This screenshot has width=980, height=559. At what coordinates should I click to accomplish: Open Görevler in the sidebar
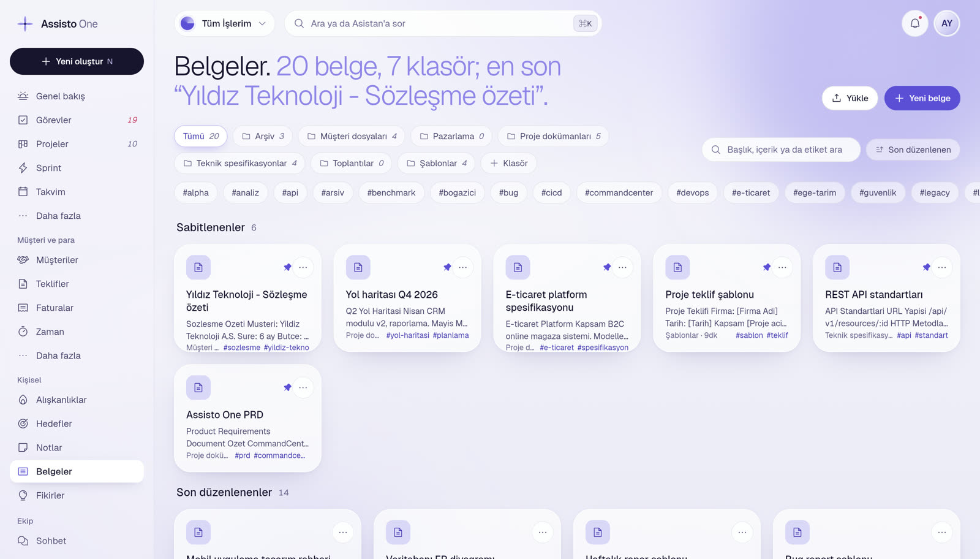click(77, 120)
